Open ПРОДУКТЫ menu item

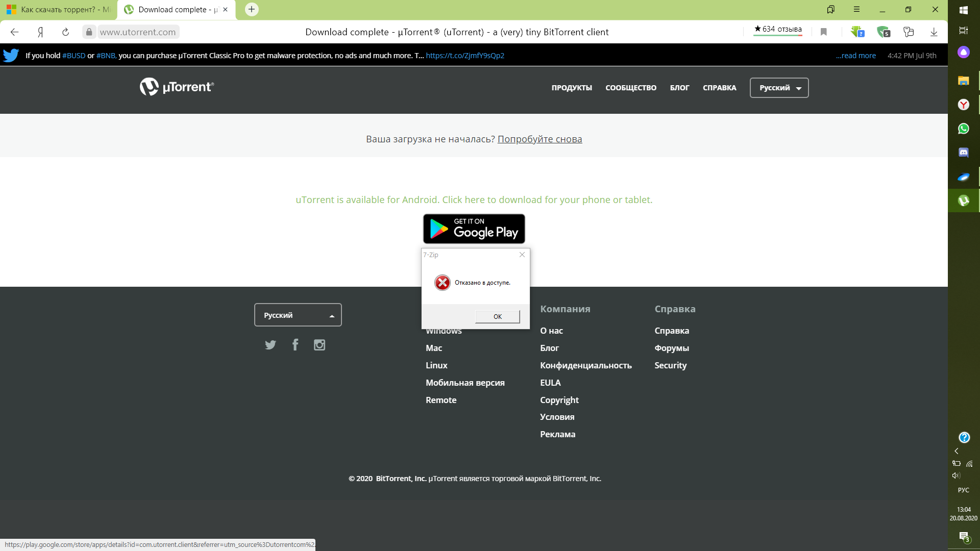coord(572,87)
